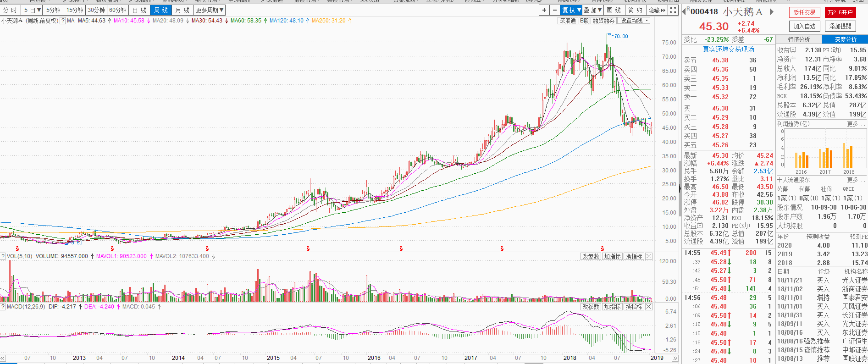Select 18/11/21 光大证券 rating row
Image resolution: width=868 pixels, height=364 pixels.
pos(822,280)
